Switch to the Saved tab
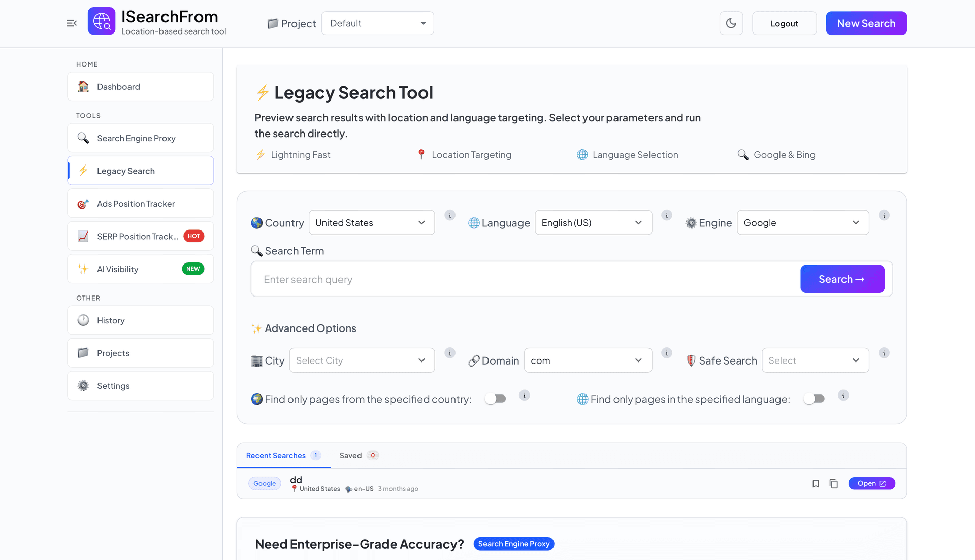 pyautogui.click(x=359, y=456)
